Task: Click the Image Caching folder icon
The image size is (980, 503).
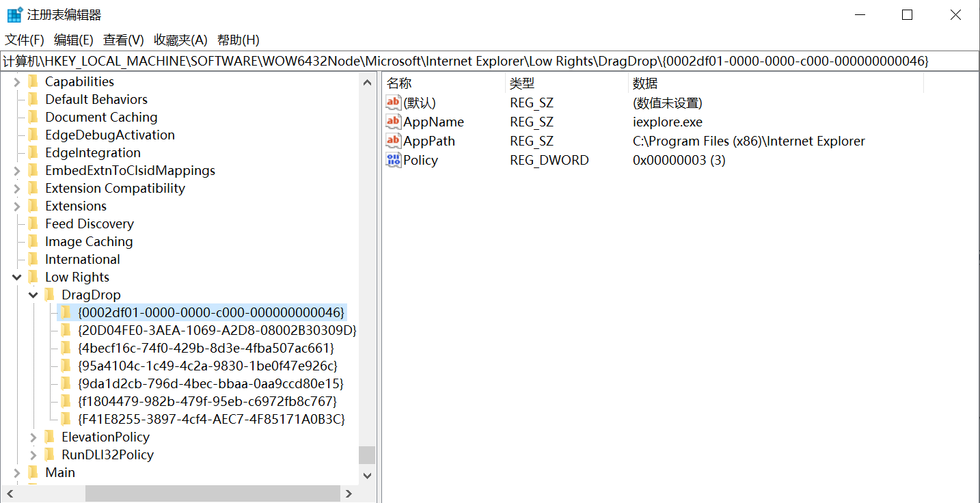Action: coord(33,241)
